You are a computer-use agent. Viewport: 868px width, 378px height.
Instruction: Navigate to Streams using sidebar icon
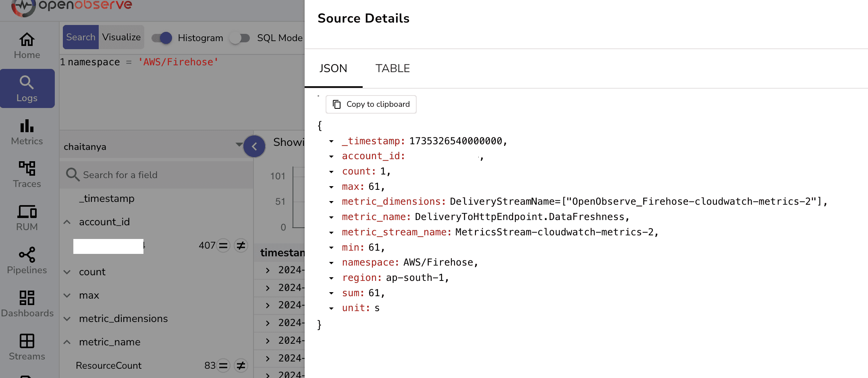point(27,347)
